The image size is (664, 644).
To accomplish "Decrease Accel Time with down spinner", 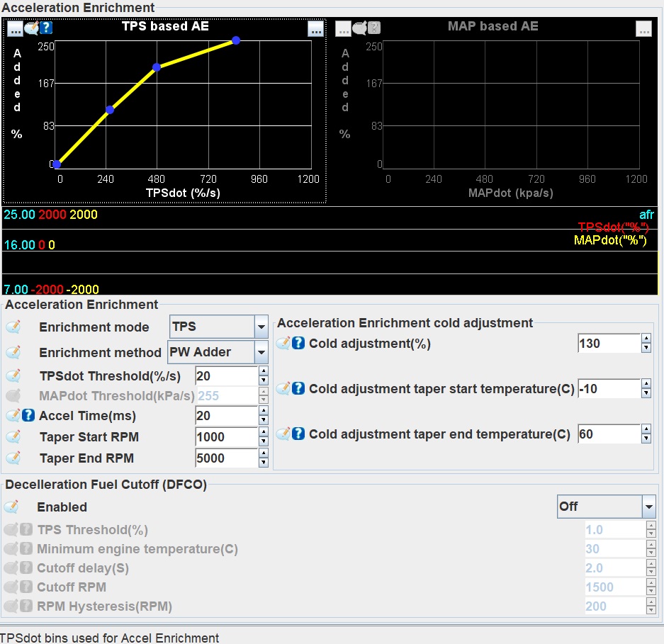I will click(x=264, y=420).
